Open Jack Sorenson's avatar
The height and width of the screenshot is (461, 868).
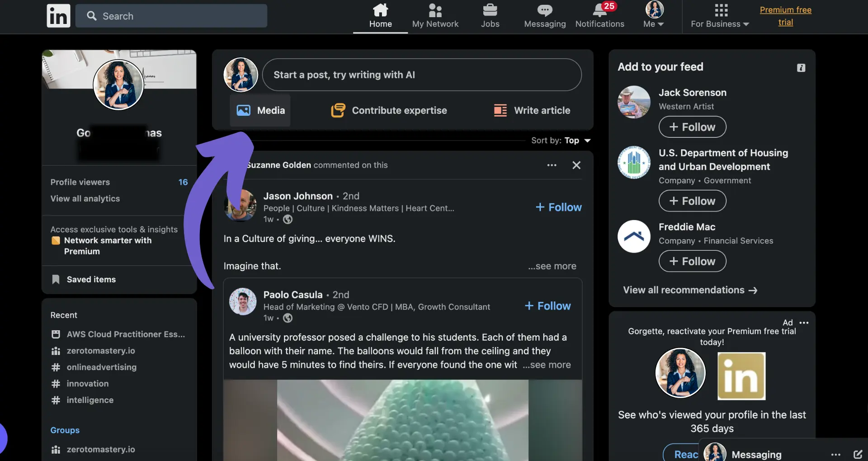[634, 102]
